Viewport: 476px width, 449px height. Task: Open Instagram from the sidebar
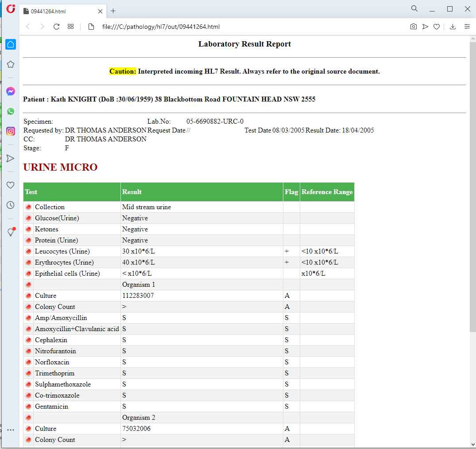(11, 131)
